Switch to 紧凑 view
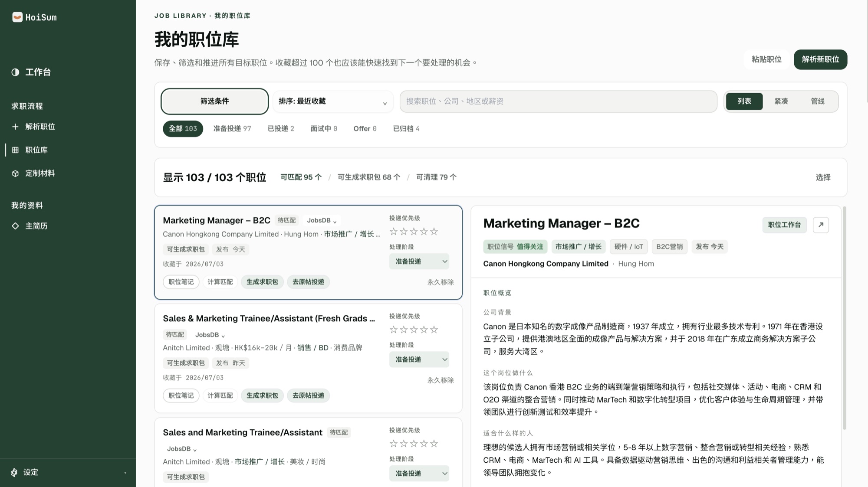Viewport: 868px width, 487px height. [x=781, y=101]
